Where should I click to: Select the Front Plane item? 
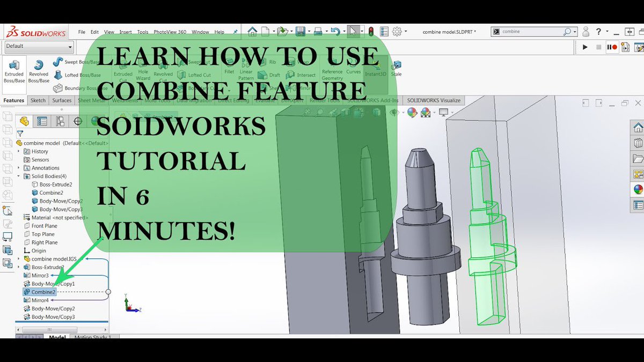pyautogui.click(x=41, y=226)
